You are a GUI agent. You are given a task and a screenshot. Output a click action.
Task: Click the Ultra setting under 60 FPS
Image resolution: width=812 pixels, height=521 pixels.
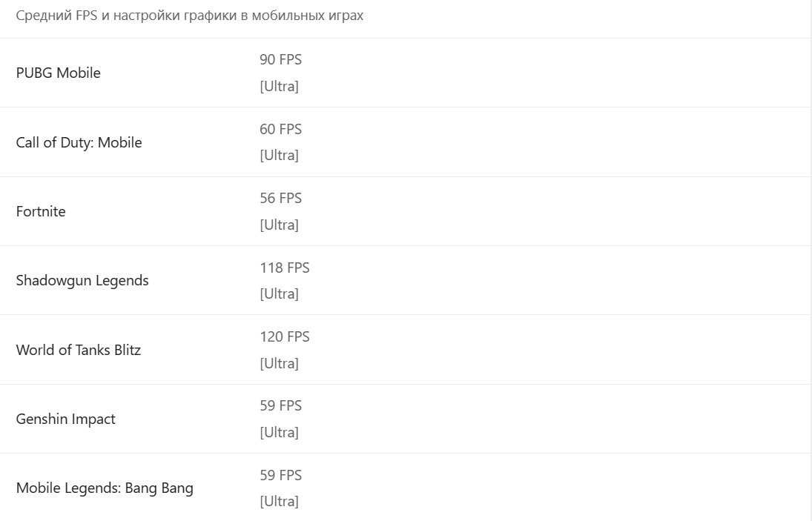(x=279, y=155)
